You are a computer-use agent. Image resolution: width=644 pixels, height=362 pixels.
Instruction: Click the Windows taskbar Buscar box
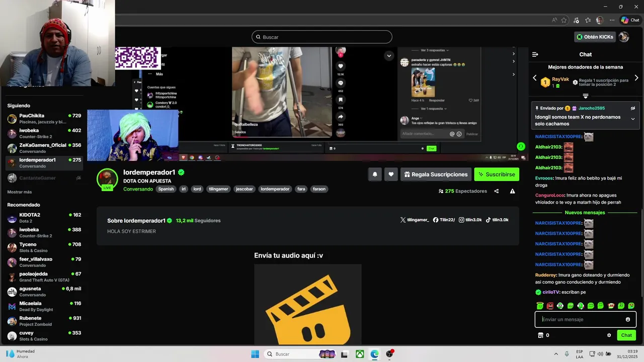(x=300, y=354)
